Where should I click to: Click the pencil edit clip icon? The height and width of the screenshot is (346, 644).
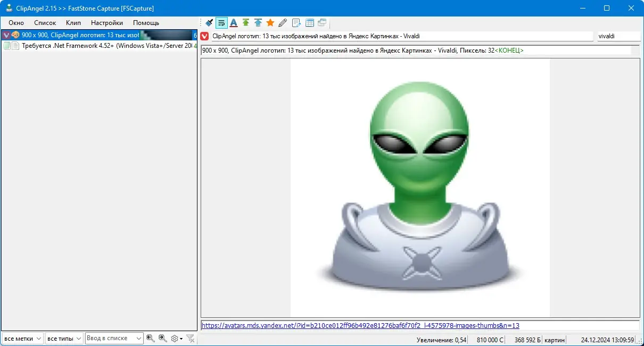point(283,23)
